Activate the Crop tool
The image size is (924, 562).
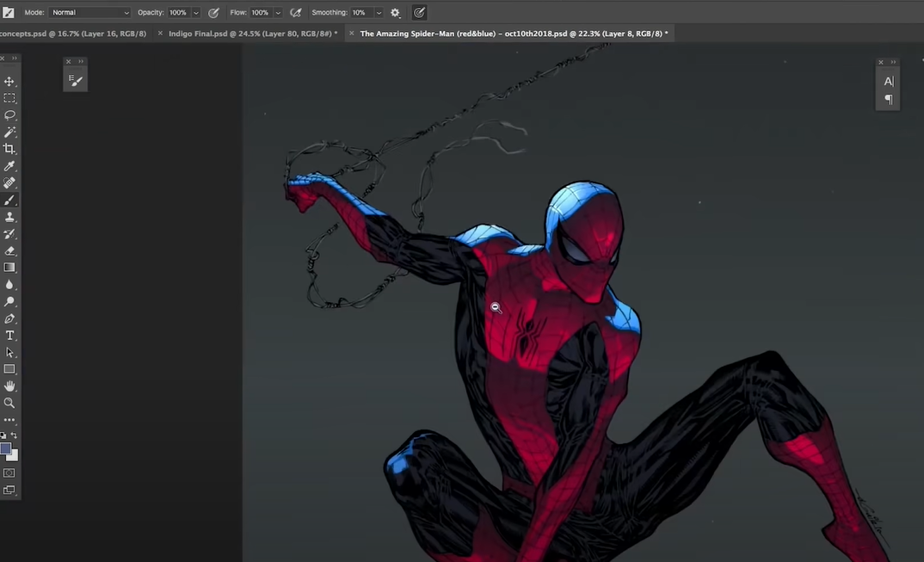click(x=9, y=149)
